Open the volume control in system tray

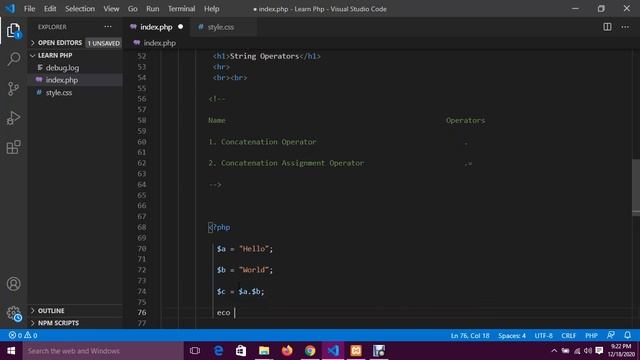coord(588,351)
